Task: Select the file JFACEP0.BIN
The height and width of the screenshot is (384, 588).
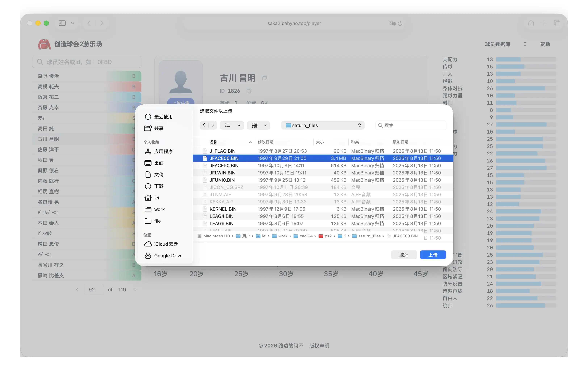Action: [323, 165]
